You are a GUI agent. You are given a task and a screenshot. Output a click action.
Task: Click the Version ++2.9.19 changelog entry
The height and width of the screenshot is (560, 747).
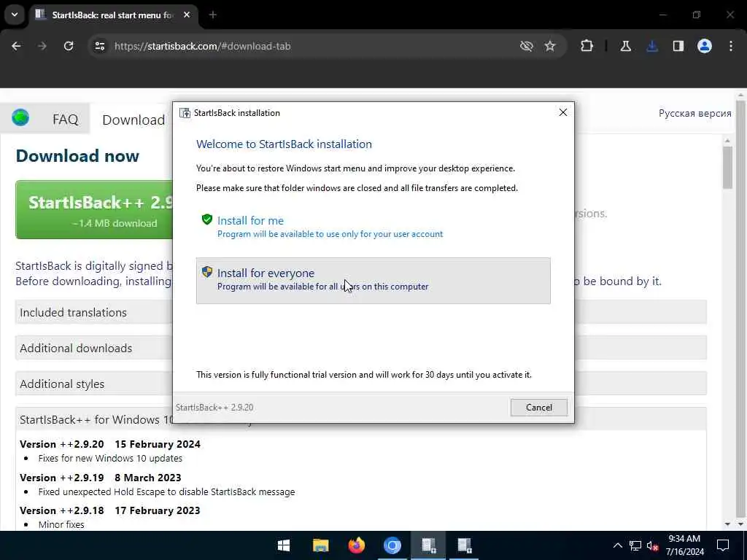[101, 478]
